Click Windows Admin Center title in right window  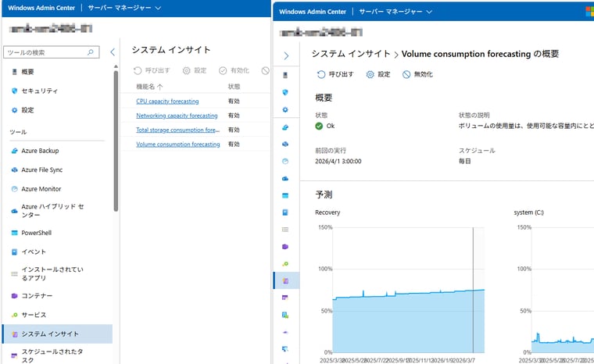pyautogui.click(x=313, y=12)
